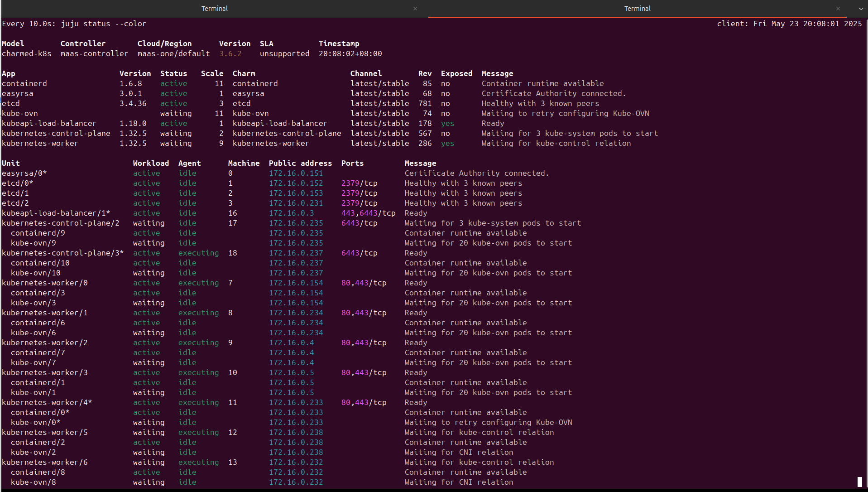This screenshot has width=868, height=492.
Task: Click the kubernetes-worker/5 'Waiting for kube-control relation' message
Action: pyautogui.click(x=479, y=432)
